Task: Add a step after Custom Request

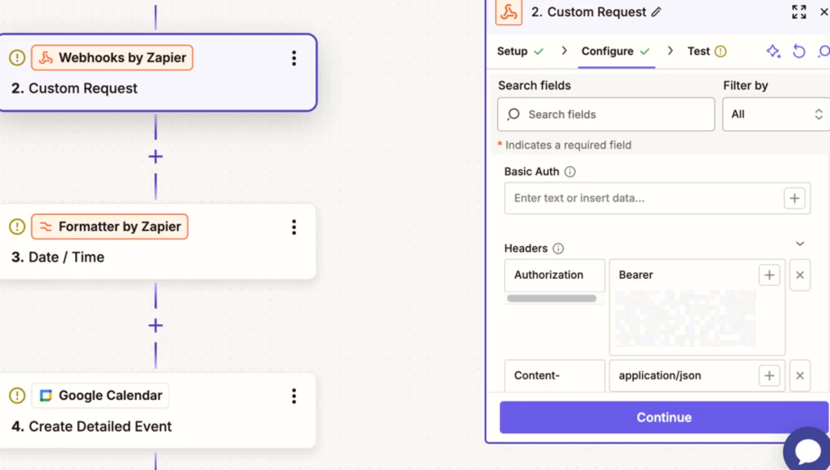Action: 156,157
